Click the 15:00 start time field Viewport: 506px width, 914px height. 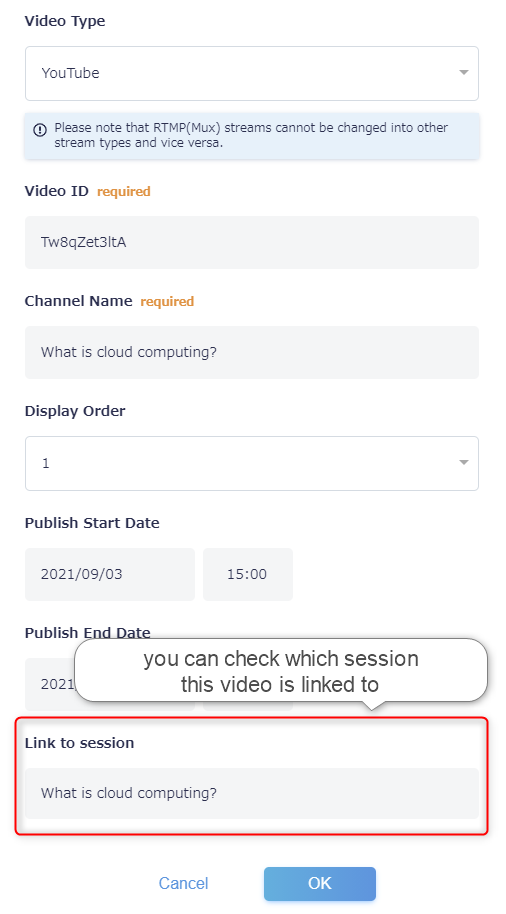pyautogui.click(x=248, y=574)
